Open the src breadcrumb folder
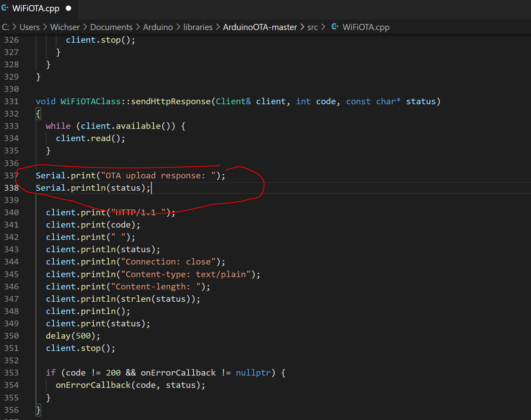 point(312,27)
